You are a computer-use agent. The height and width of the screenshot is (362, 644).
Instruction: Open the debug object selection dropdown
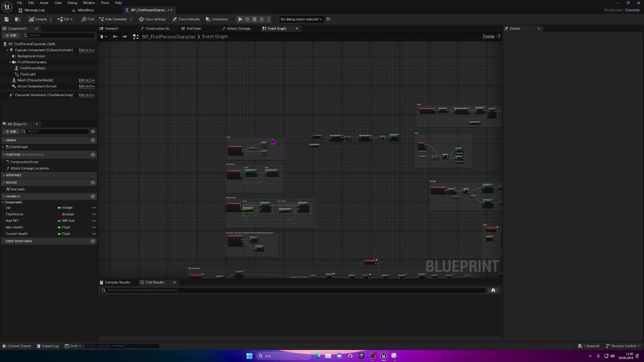301,19
